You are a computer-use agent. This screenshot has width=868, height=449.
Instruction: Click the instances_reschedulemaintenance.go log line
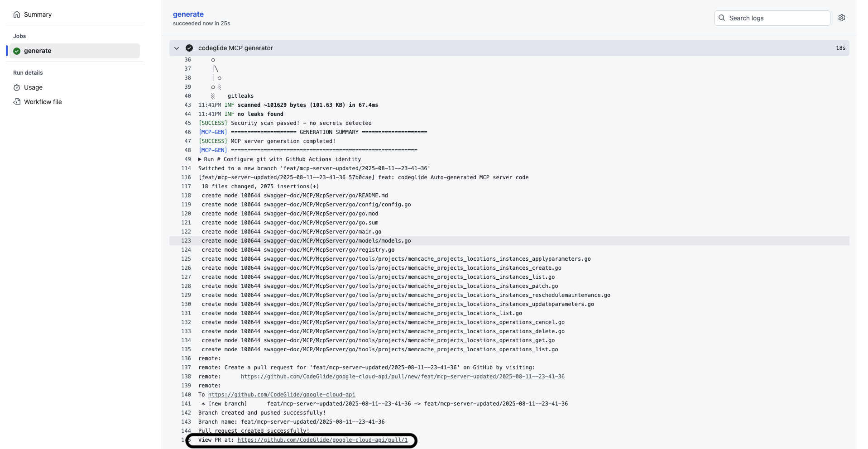(406, 295)
